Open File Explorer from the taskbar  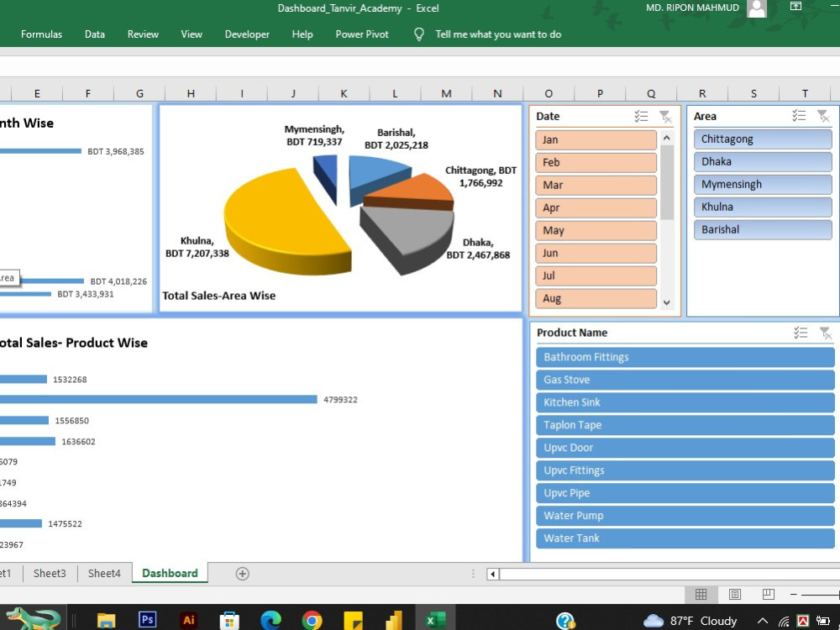tap(106, 621)
